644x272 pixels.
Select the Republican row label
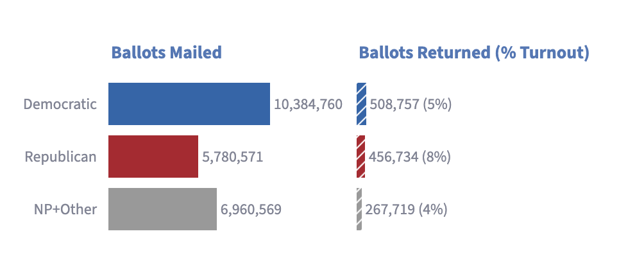(61, 157)
